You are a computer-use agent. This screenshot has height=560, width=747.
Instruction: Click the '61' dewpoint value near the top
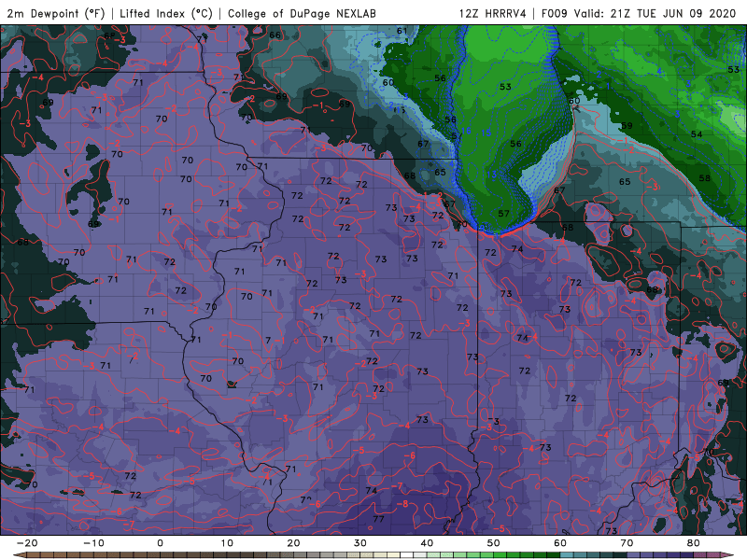coord(402,31)
